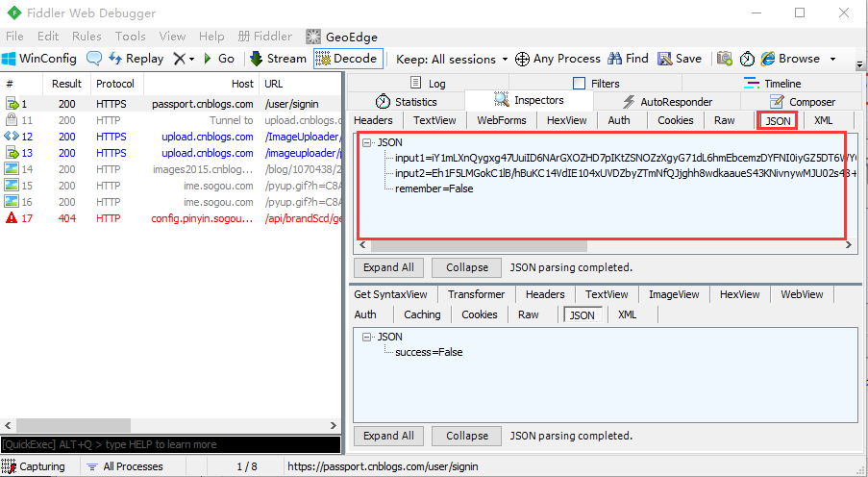Collapse the request JSON tree node
Image resolution: width=868 pixels, height=477 pixels.
pos(366,143)
